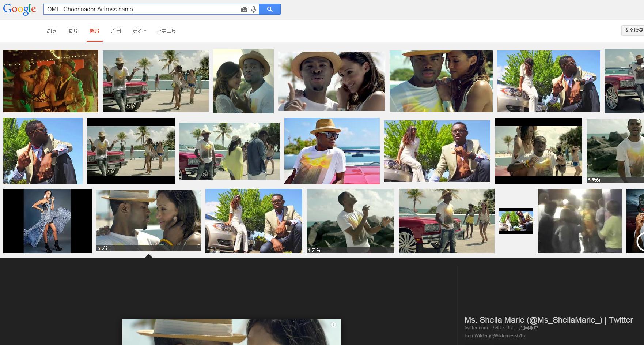Open nightclub dancing scene thumbnail

tap(51, 81)
